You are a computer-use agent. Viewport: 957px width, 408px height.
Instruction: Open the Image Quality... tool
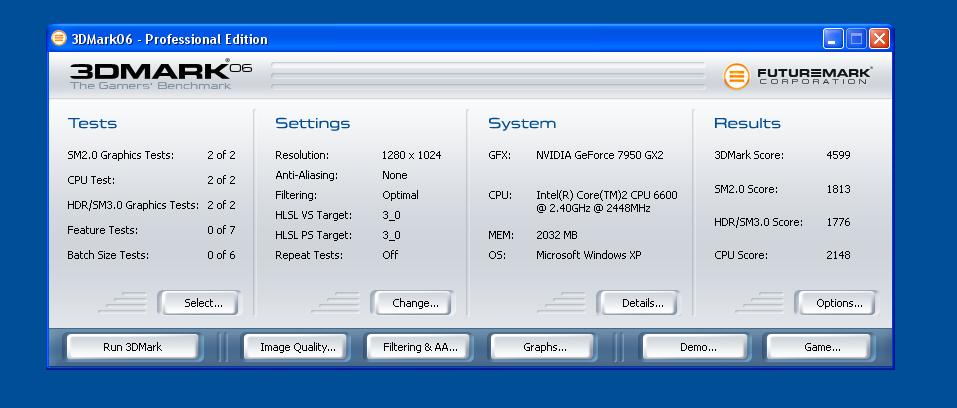tap(295, 347)
